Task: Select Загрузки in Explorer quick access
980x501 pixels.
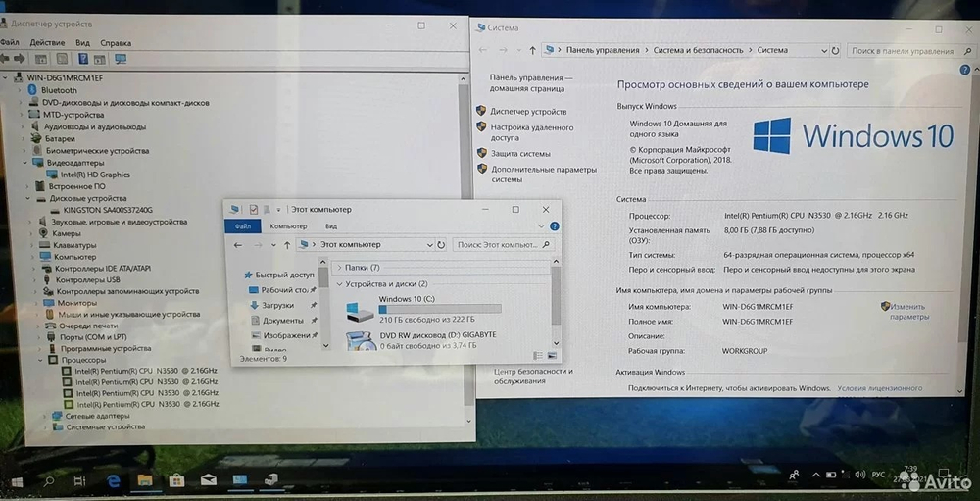Action: point(277,305)
